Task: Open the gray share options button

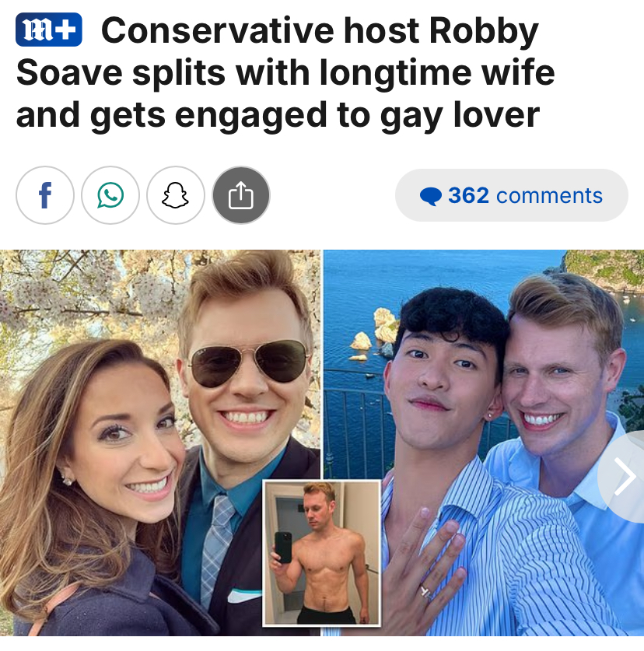Action: [x=241, y=195]
